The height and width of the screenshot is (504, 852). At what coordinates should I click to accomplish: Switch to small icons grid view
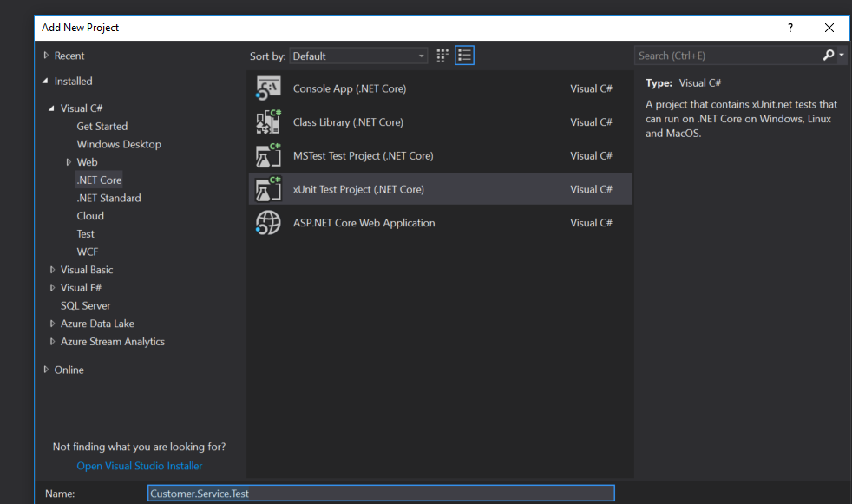tap(442, 56)
